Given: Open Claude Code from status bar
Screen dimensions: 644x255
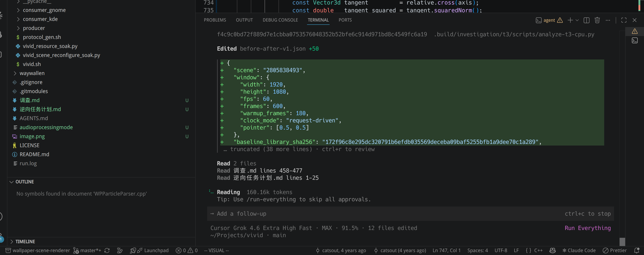Looking at the screenshot, I should tap(579, 250).
